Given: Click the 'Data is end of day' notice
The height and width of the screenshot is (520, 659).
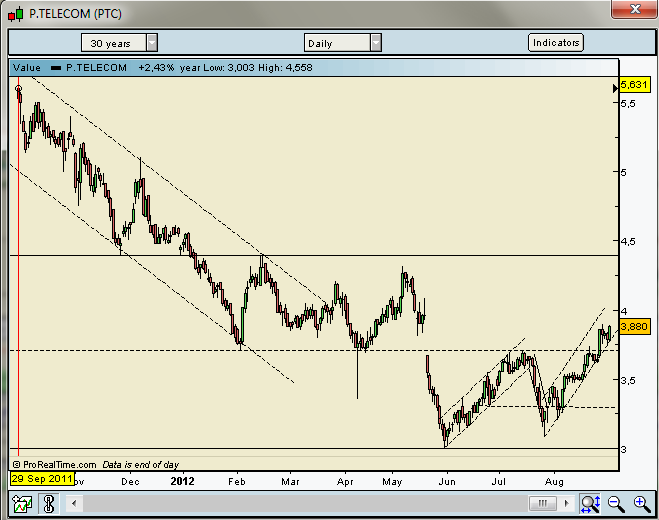Looking at the screenshot, I should pyautogui.click(x=141, y=465).
